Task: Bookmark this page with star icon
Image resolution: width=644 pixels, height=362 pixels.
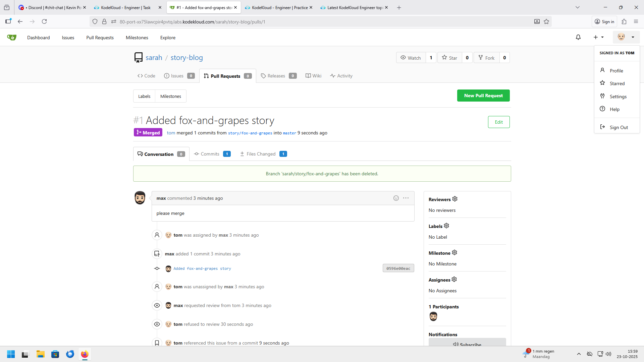Action: 546,21
